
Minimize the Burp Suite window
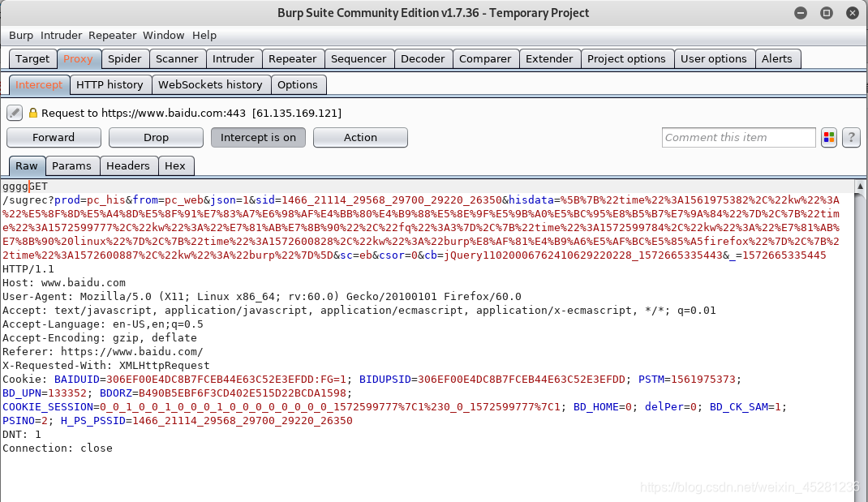pyautogui.click(x=801, y=13)
